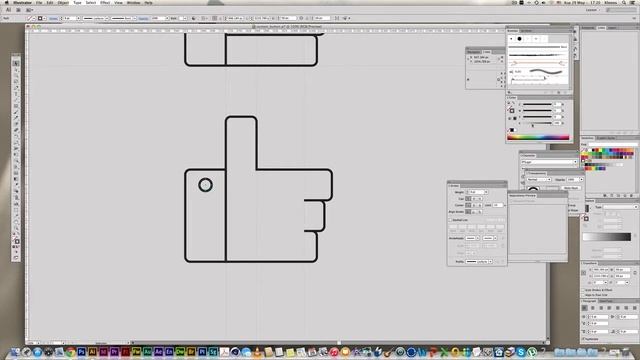The height and width of the screenshot is (360, 640).
Task: Open Illustrator from the Dock
Action: tap(93, 352)
